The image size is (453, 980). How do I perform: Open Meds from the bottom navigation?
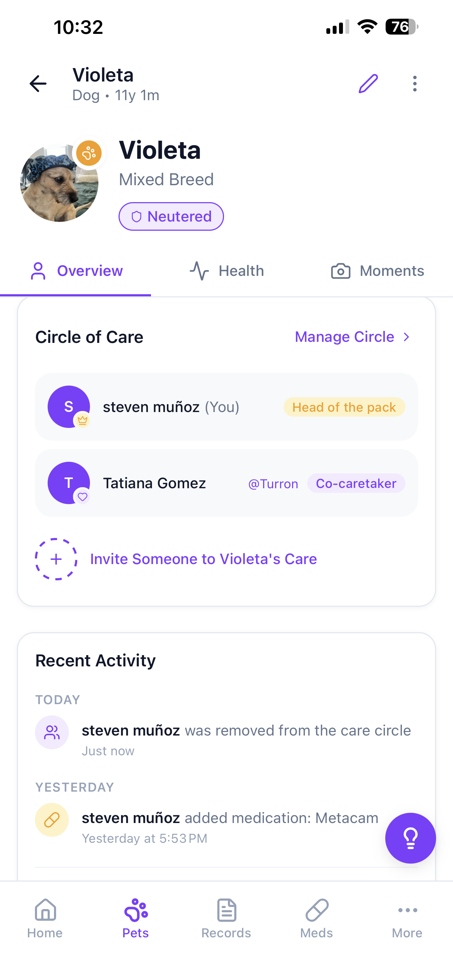[x=316, y=918]
